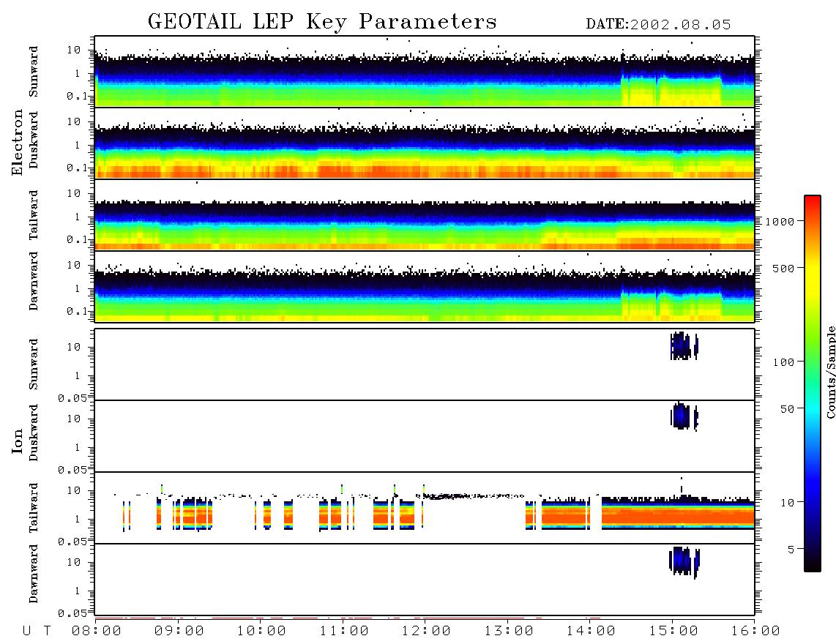Click the '10:00' time tick label
836x644 pixels.
pos(261,632)
